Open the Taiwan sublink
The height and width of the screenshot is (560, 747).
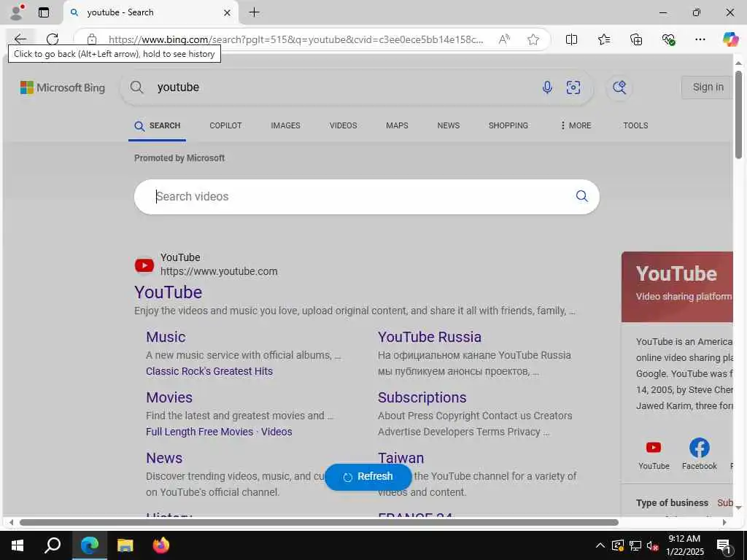pos(400,458)
